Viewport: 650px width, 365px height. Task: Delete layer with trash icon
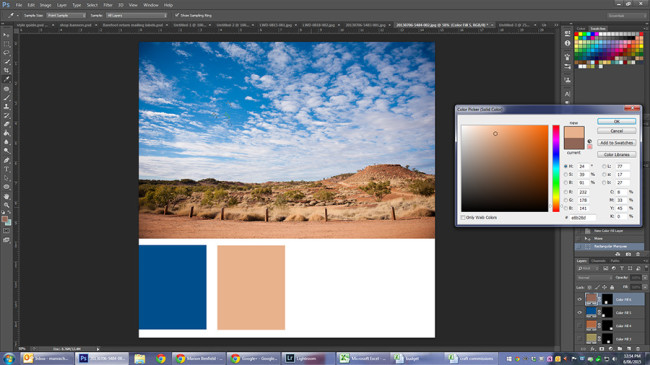coord(638,349)
